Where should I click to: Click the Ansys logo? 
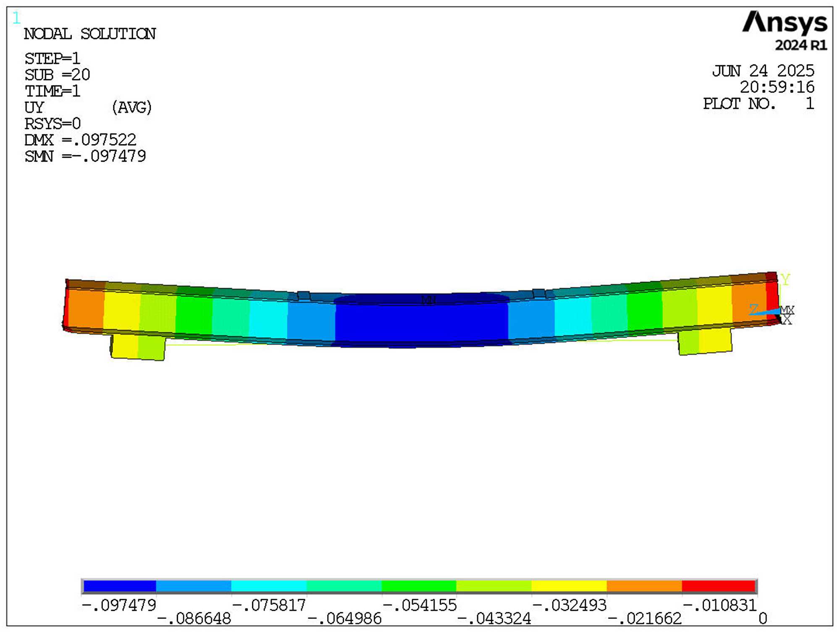pyautogui.click(x=784, y=23)
